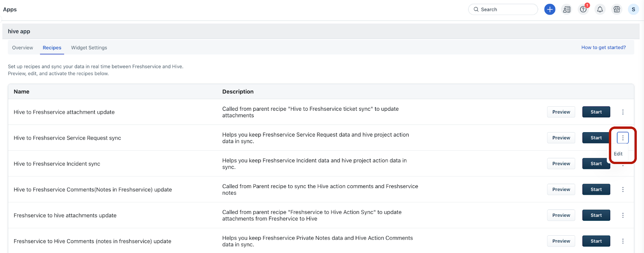Choose Edit from the recipe options menu
This screenshot has height=253, width=644.
point(618,154)
